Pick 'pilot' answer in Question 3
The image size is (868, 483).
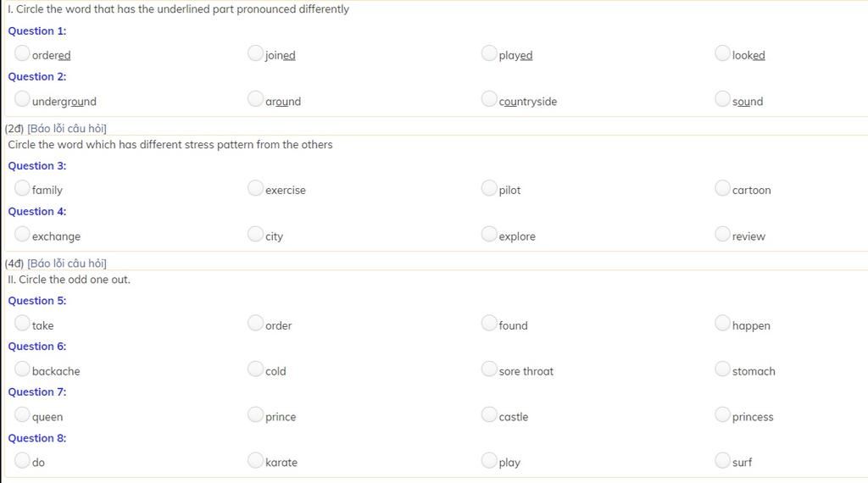tap(489, 188)
